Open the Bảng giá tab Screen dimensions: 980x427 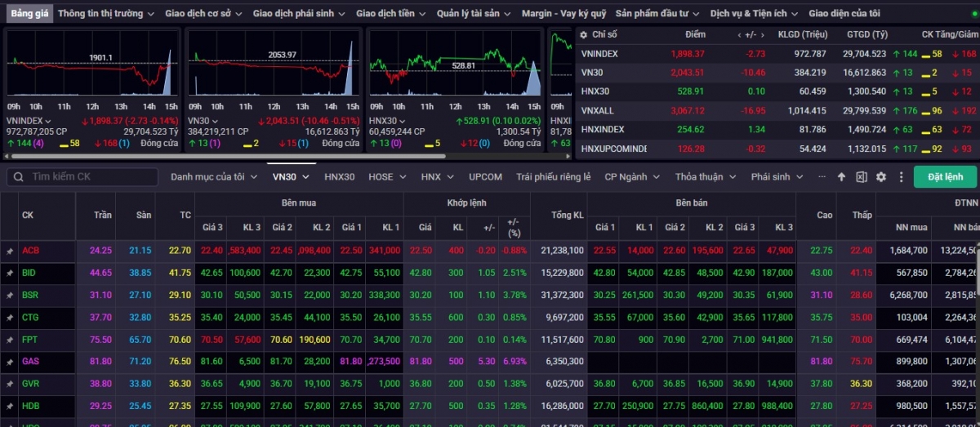click(x=29, y=13)
